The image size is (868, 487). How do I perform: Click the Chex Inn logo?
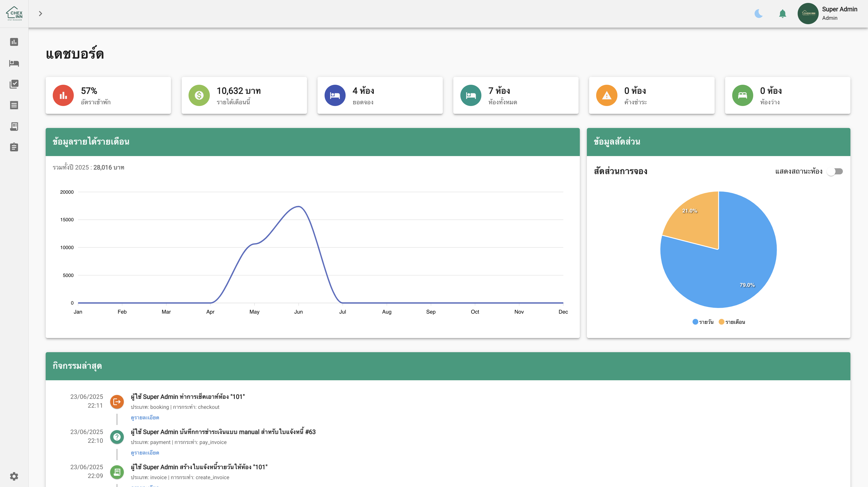(x=14, y=13)
